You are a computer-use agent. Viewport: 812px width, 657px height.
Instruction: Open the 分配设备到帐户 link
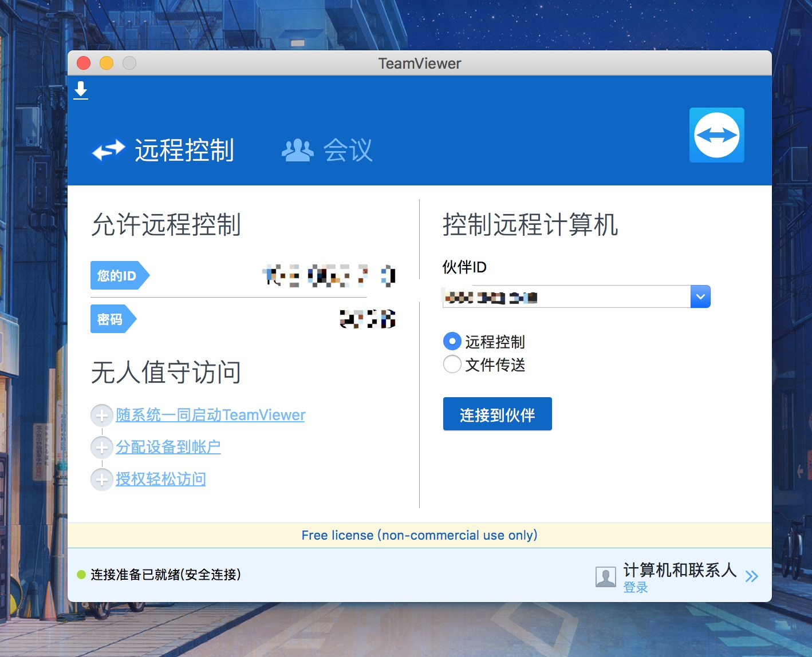(x=168, y=447)
